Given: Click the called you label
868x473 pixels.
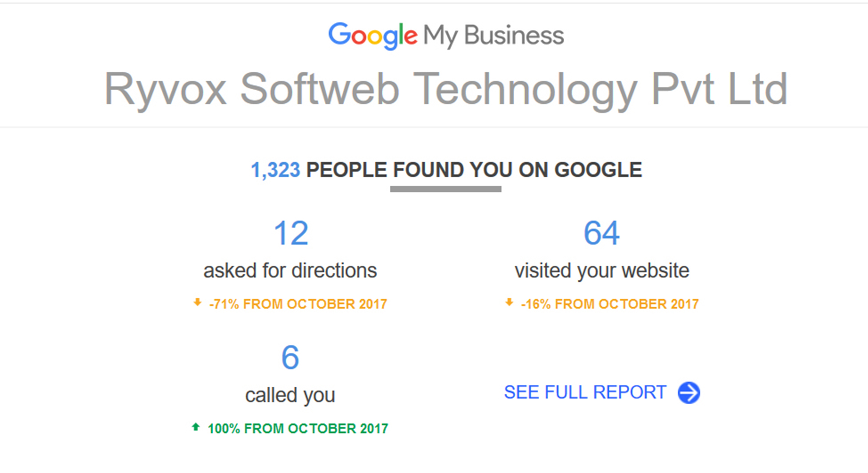Looking at the screenshot, I should [x=290, y=395].
